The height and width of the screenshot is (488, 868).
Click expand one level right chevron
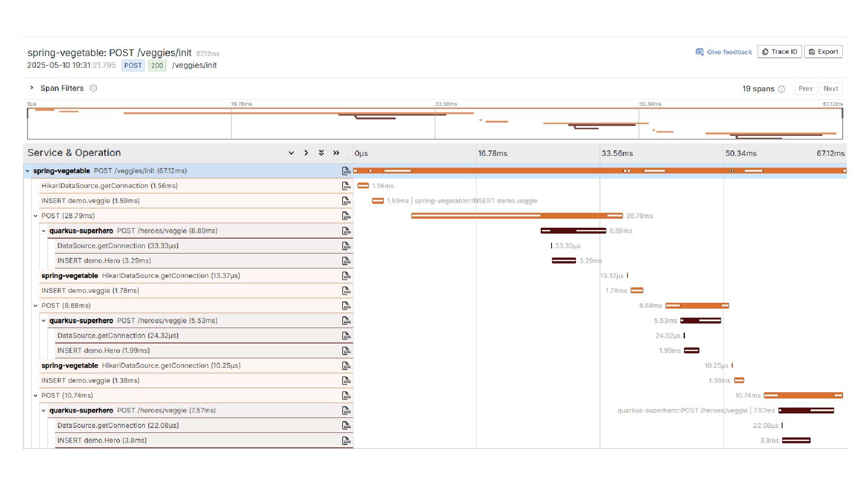306,153
